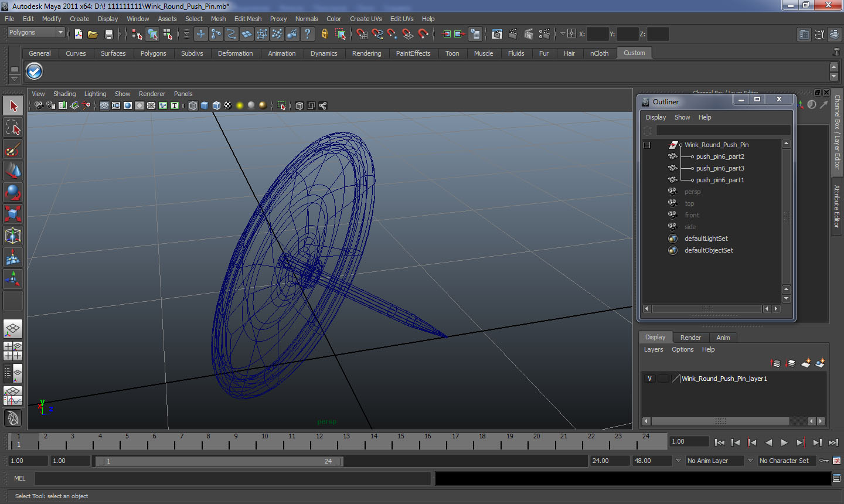Go to start of playback range
Viewport: 844px width, 504px height.
(x=720, y=442)
